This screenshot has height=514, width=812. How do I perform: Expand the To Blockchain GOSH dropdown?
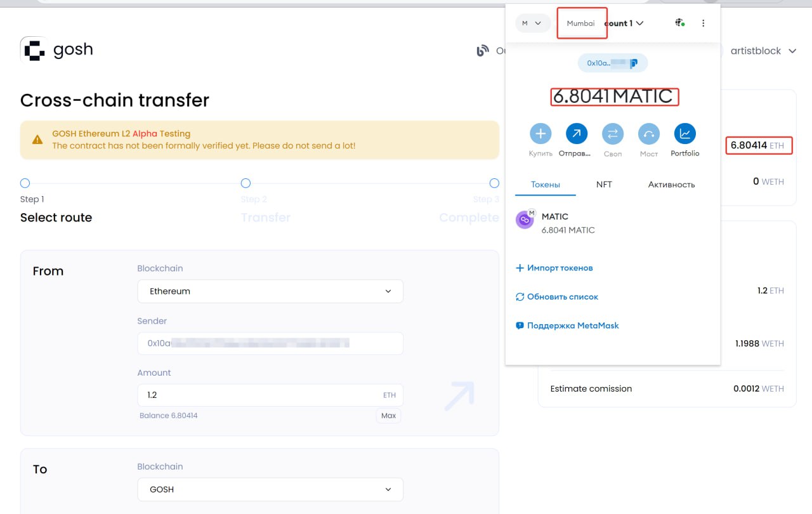[x=270, y=489]
